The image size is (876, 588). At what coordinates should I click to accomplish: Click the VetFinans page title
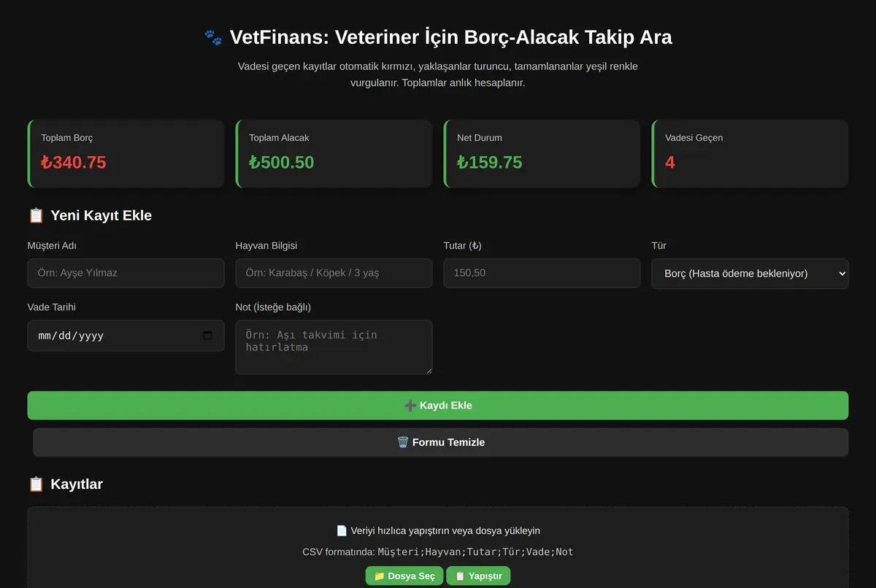pos(438,37)
